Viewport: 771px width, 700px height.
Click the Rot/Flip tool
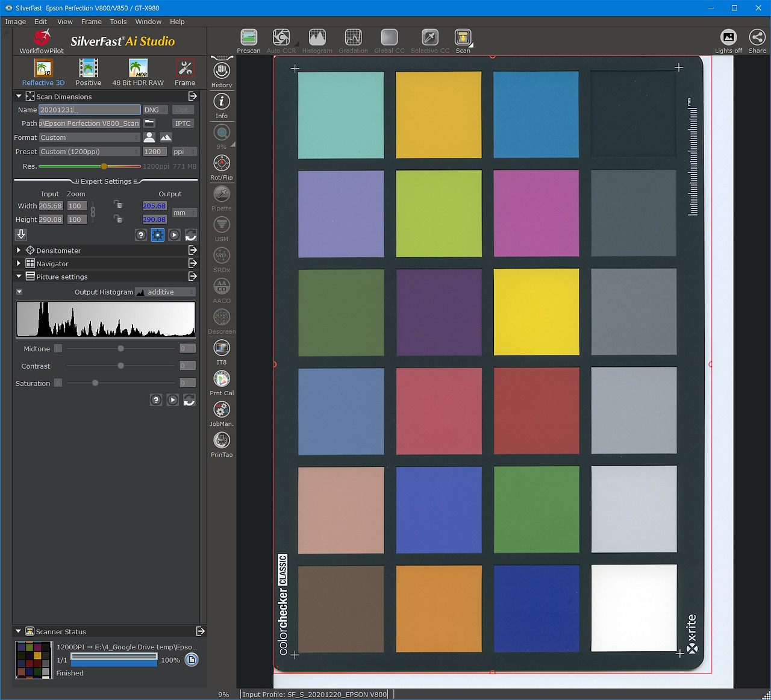tap(222, 163)
